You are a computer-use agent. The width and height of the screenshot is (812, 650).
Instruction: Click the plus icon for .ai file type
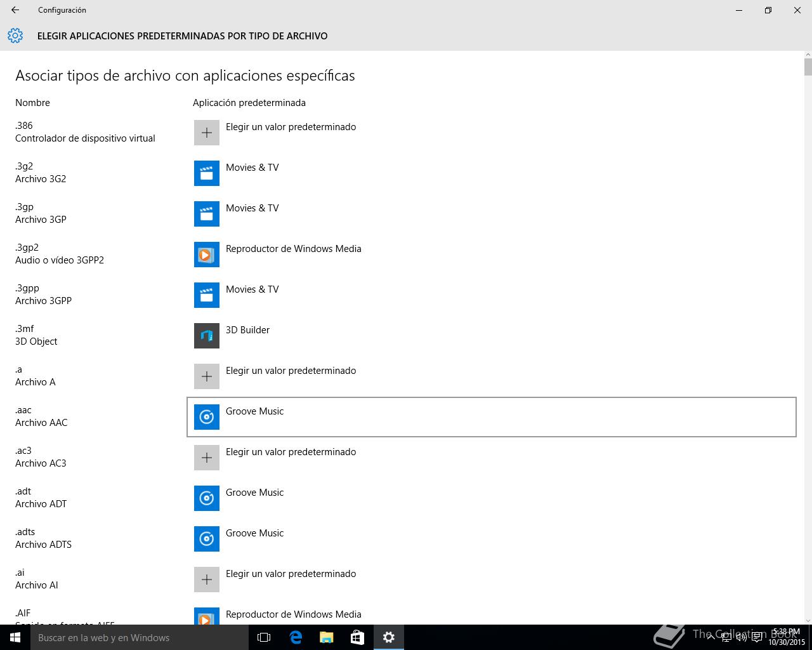207,580
